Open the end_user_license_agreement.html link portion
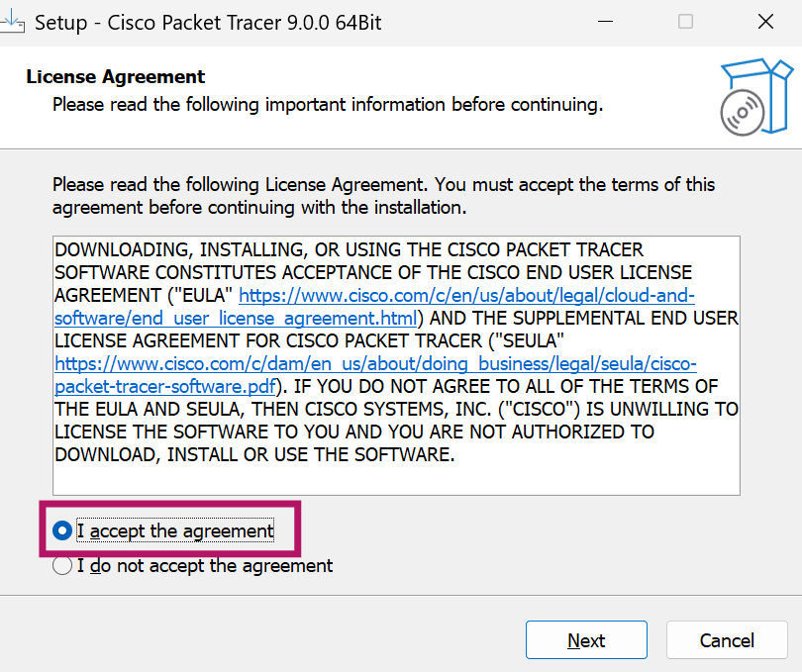The height and width of the screenshot is (672, 802). 236,318
